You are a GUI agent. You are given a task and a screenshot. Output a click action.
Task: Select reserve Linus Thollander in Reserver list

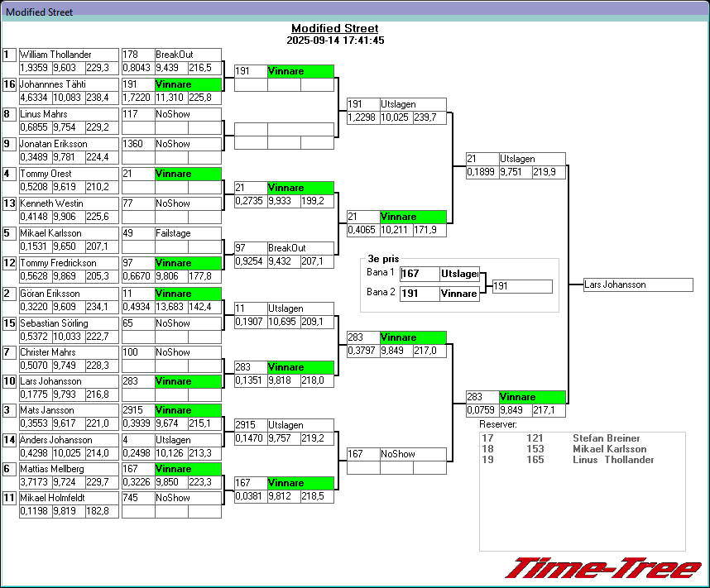(612, 460)
